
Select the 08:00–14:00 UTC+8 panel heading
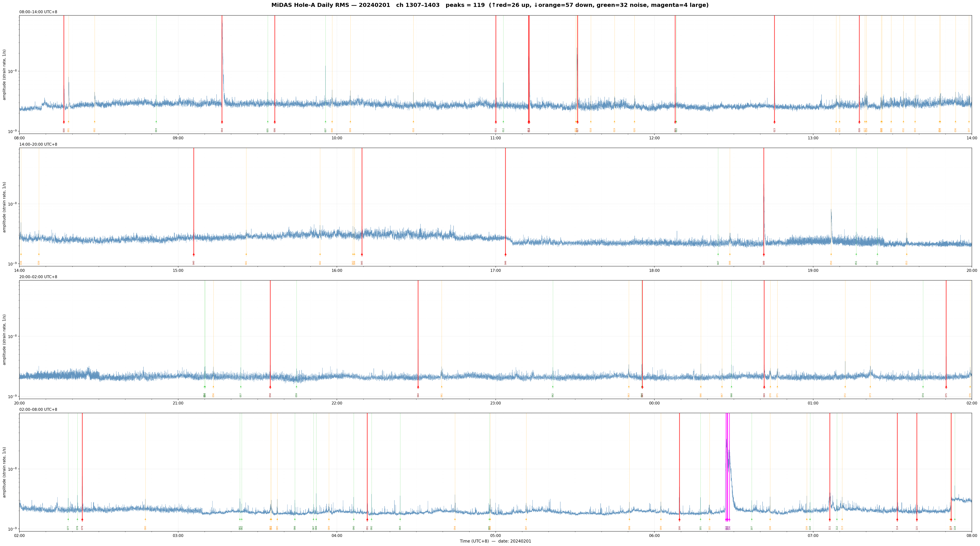(x=38, y=12)
